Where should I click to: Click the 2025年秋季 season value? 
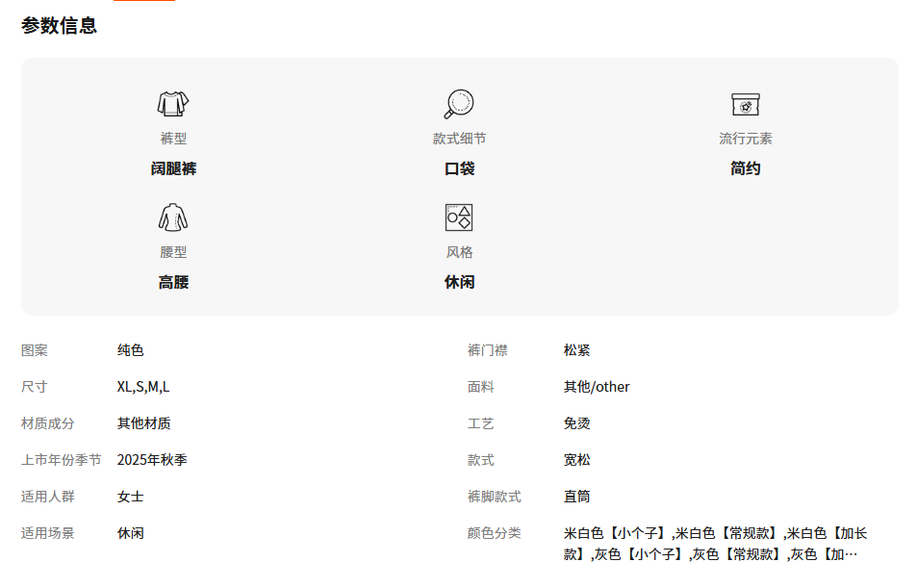(152, 460)
